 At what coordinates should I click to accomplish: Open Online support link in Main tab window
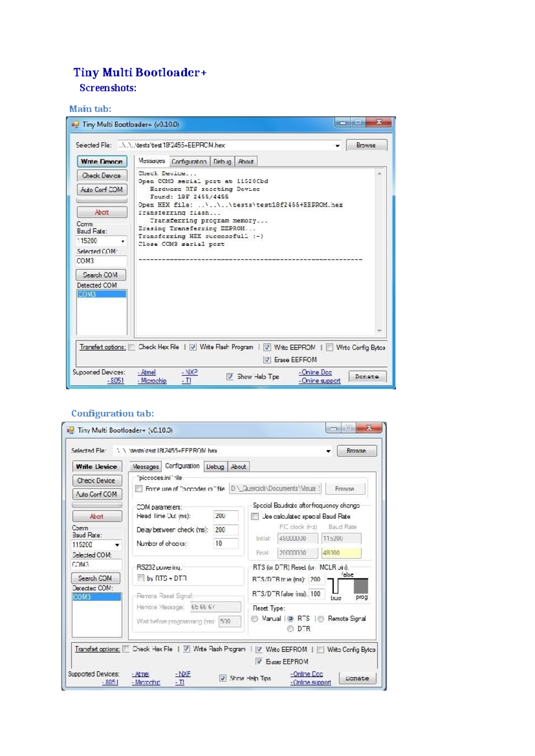click(x=320, y=381)
